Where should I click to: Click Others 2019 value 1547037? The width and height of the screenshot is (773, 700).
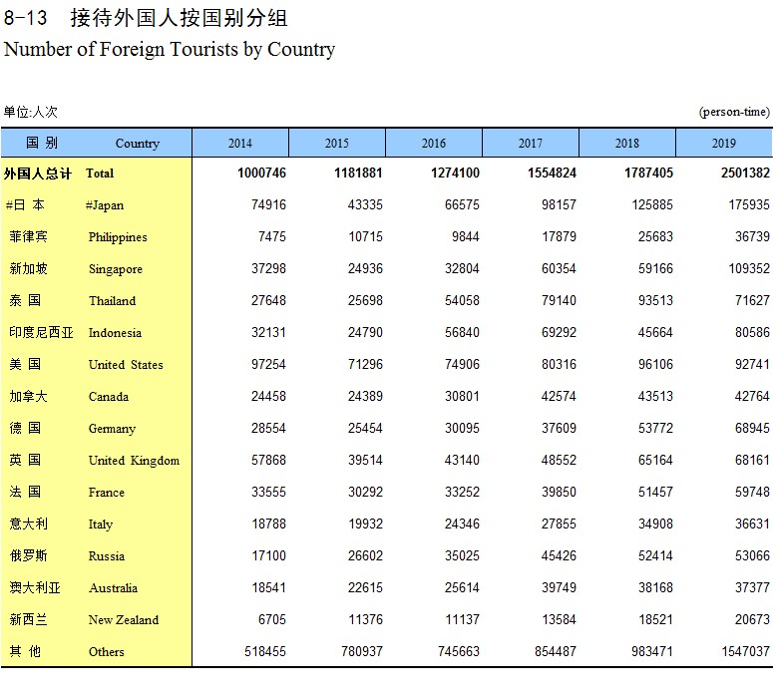(x=745, y=651)
